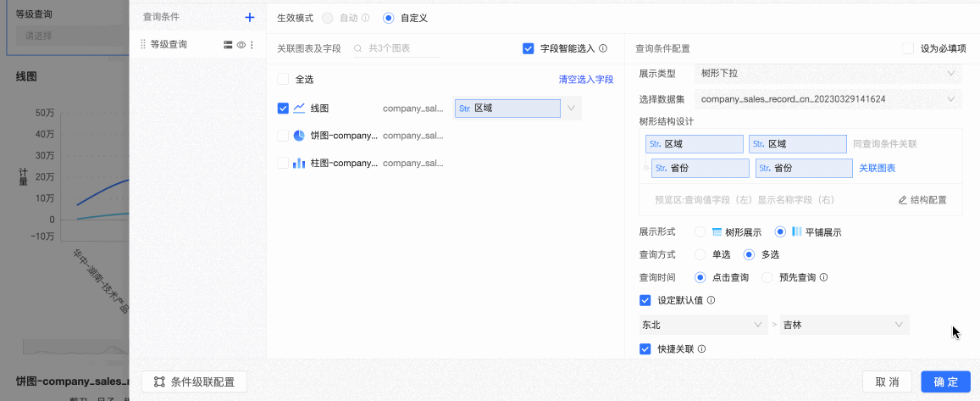
Task: Click the right 区域 display name field box
Action: click(798, 144)
